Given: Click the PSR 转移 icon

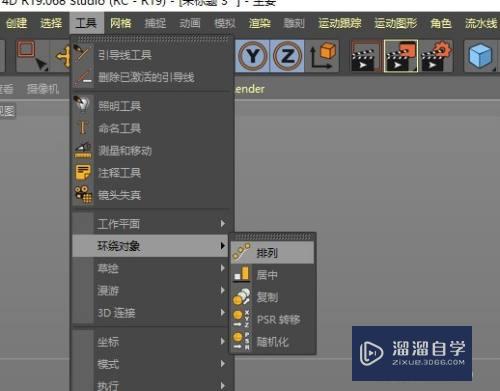Looking at the screenshot, I should 241,319.
